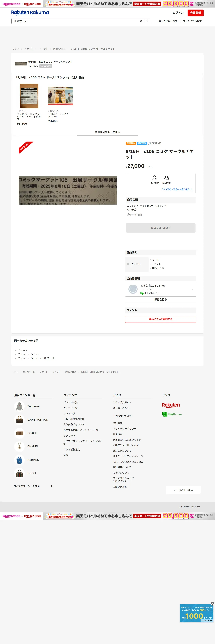Click カテゴリ一覧 in bottom breadcrumb
This screenshot has width=215, height=644.
point(29,372)
